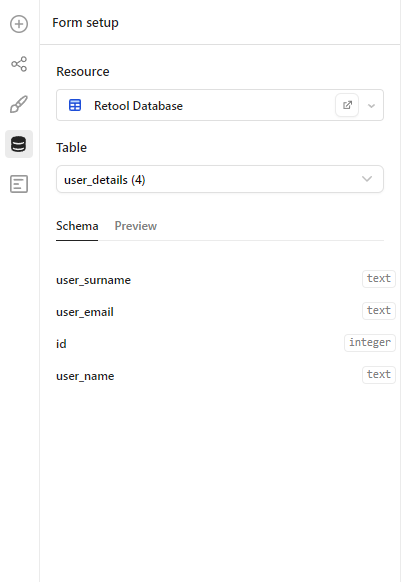Open the connected nodes share icon
This screenshot has width=401, height=582.
pos(19,64)
